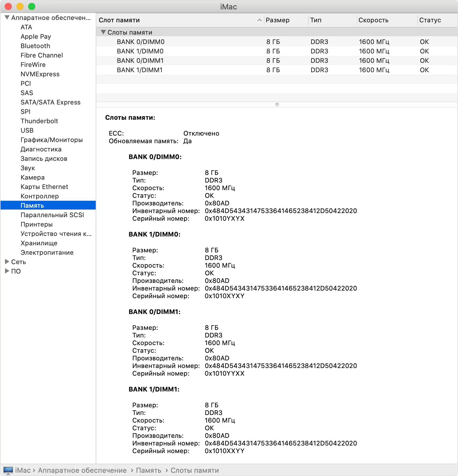
Task: Click the iMac icon in path bar
Action: point(8,470)
